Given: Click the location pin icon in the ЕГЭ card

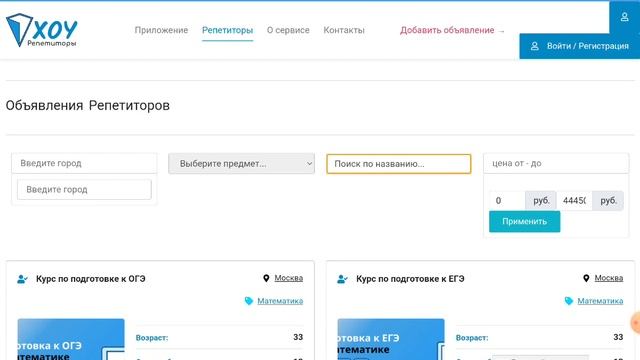Looking at the screenshot, I should 586,278.
